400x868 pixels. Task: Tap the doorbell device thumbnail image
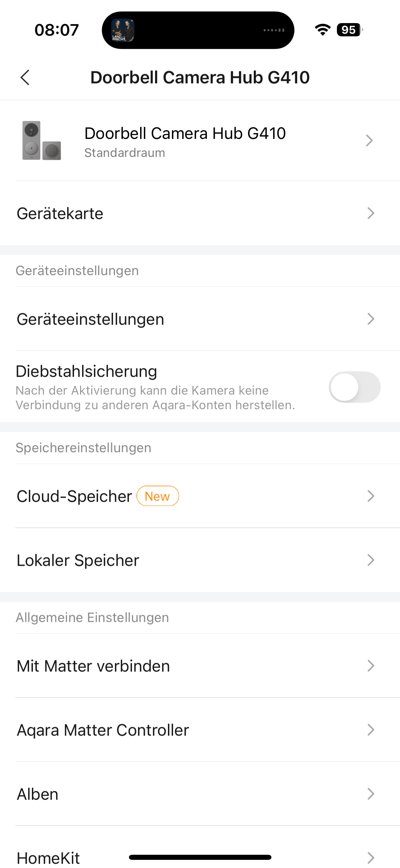tap(41, 140)
